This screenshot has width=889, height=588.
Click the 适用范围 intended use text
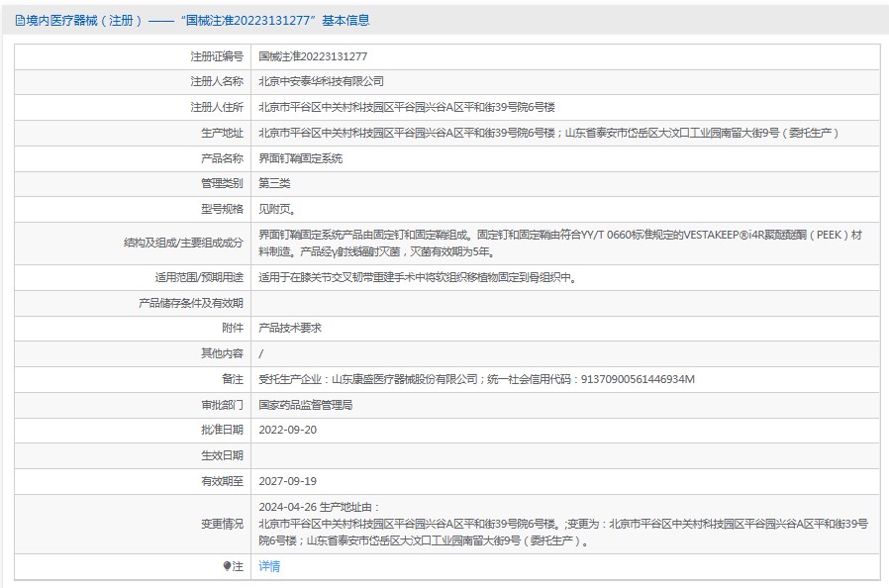pos(418,277)
